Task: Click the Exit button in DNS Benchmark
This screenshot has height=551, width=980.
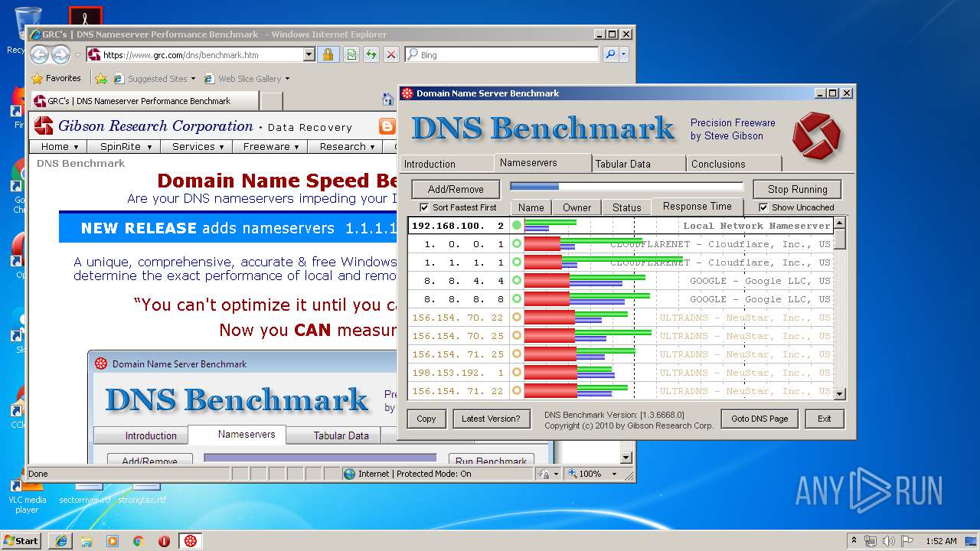Action: click(824, 419)
